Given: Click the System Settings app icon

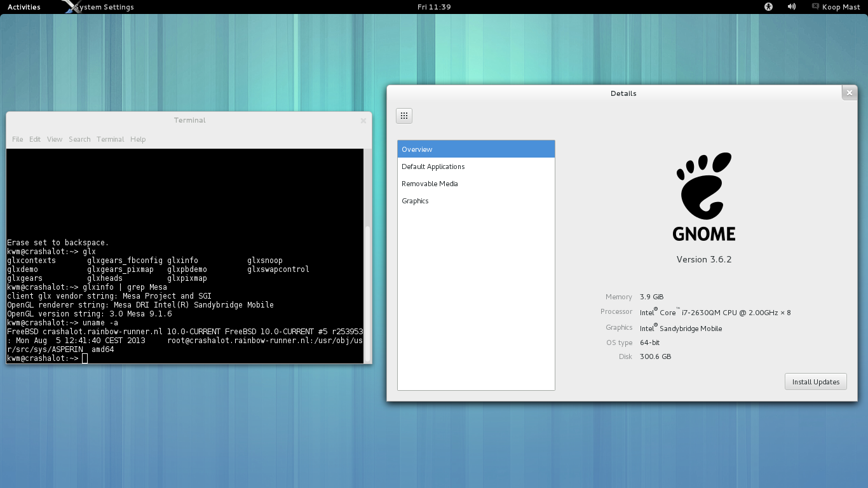Looking at the screenshot, I should point(69,7).
